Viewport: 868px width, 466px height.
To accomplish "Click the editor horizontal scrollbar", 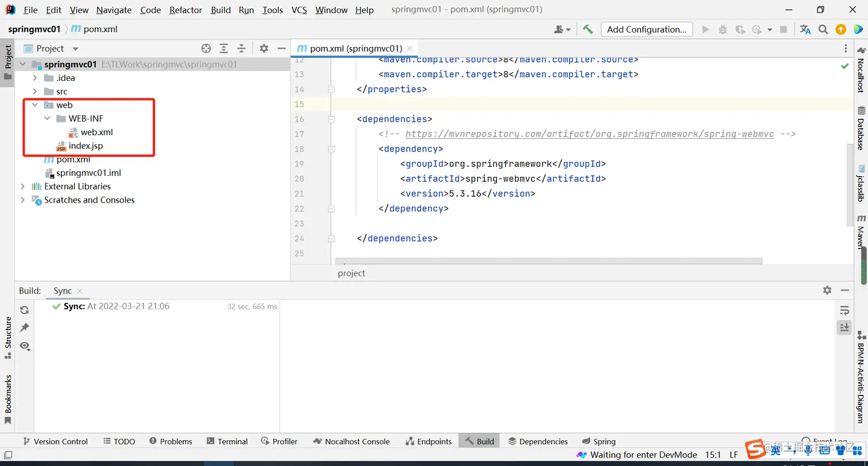I will [548, 261].
